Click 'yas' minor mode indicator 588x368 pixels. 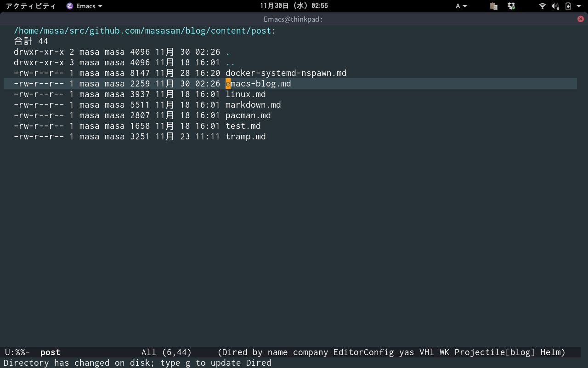[x=407, y=352]
